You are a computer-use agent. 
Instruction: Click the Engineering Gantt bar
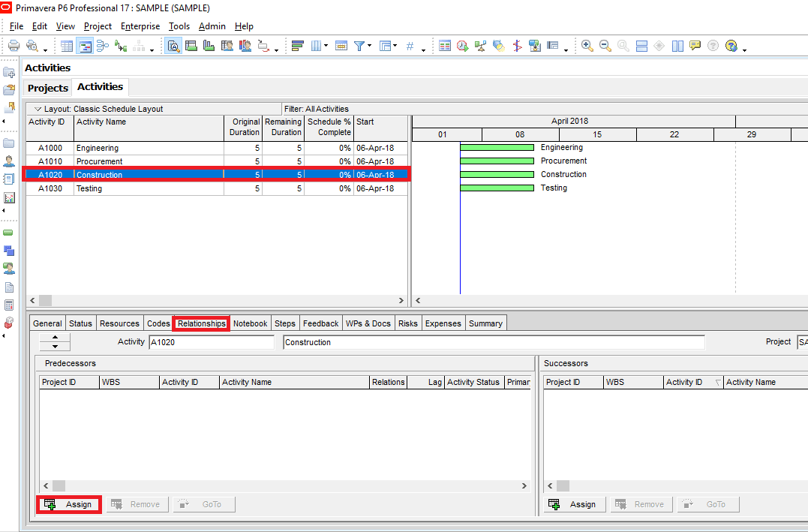click(497, 147)
